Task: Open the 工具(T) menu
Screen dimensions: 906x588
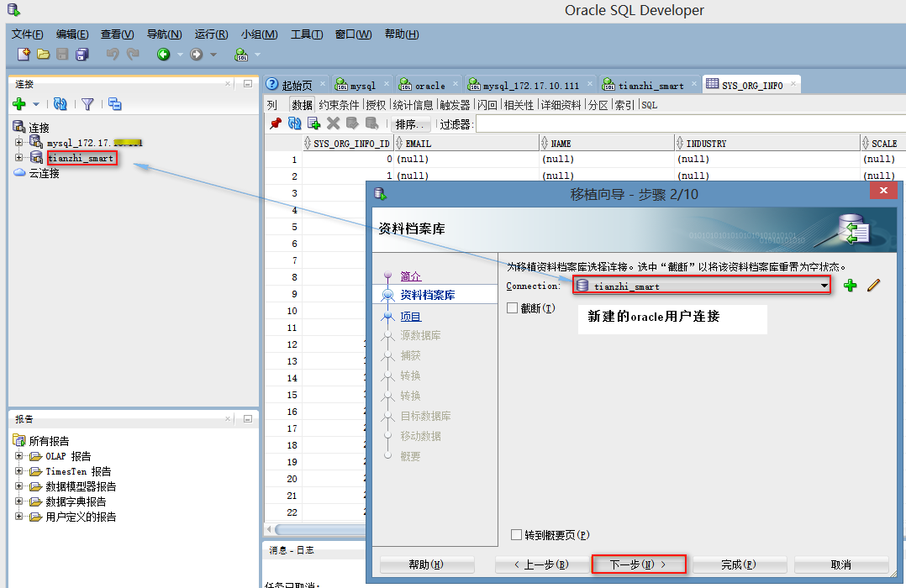Action: click(x=306, y=34)
